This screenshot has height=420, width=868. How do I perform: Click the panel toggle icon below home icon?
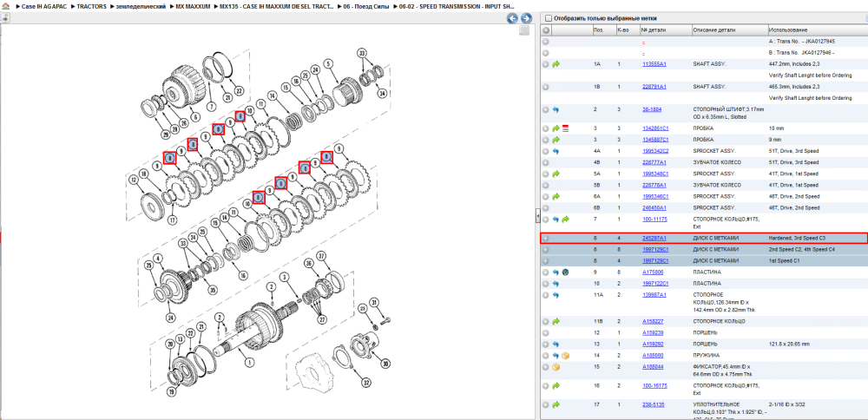(x=4, y=18)
